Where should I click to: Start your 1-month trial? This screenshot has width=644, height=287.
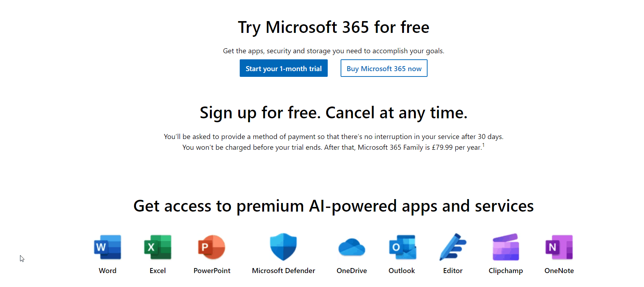click(284, 68)
